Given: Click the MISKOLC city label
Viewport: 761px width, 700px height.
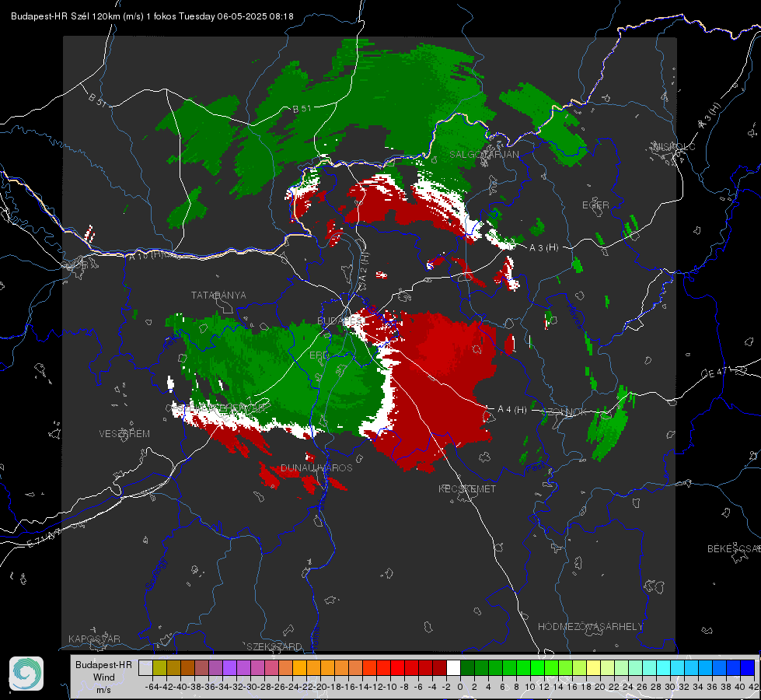Looking at the screenshot, I should point(674,146).
